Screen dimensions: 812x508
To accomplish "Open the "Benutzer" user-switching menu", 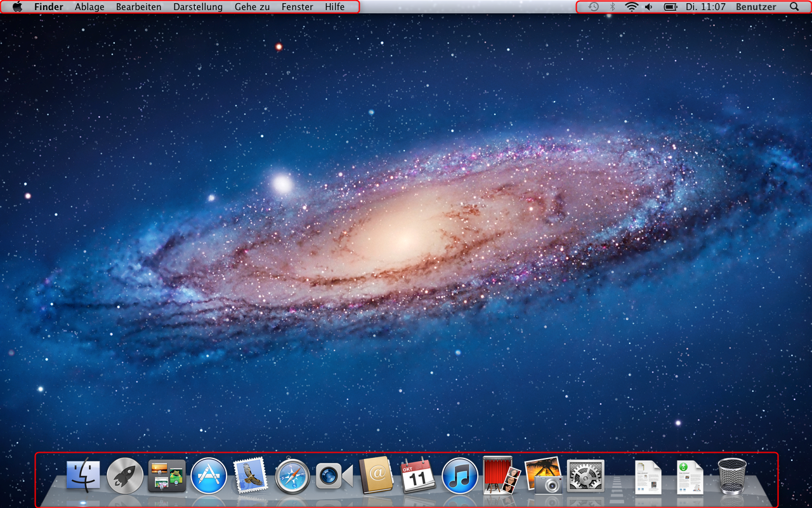I will pyautogui.click(x=756, y=6).
